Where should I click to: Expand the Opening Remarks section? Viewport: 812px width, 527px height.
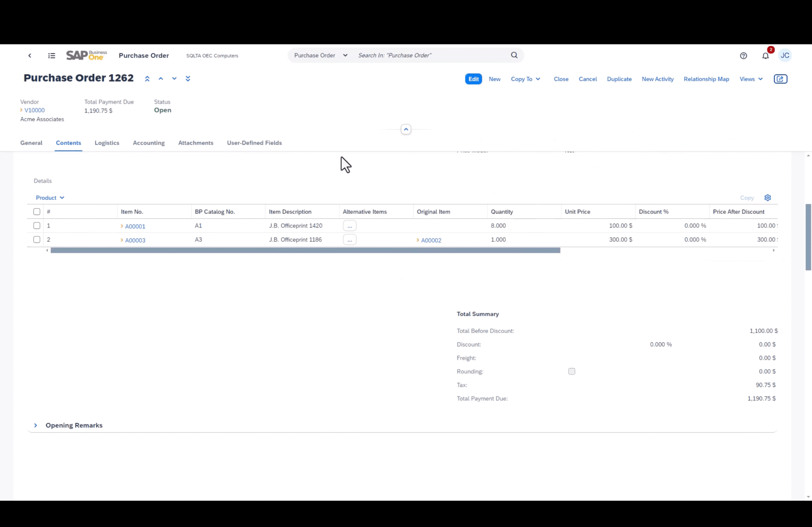[36, 425]
